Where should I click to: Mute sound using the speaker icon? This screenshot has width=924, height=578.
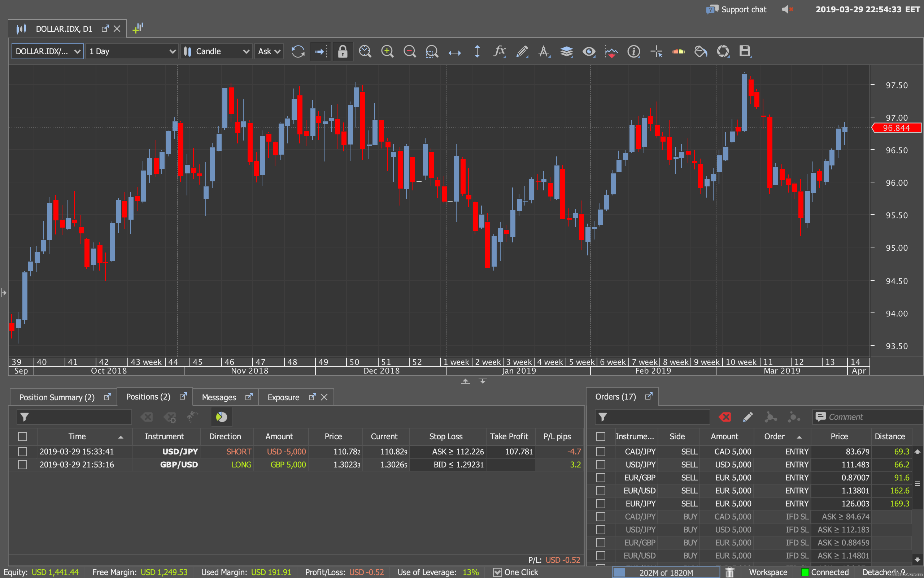coord(787,9)
